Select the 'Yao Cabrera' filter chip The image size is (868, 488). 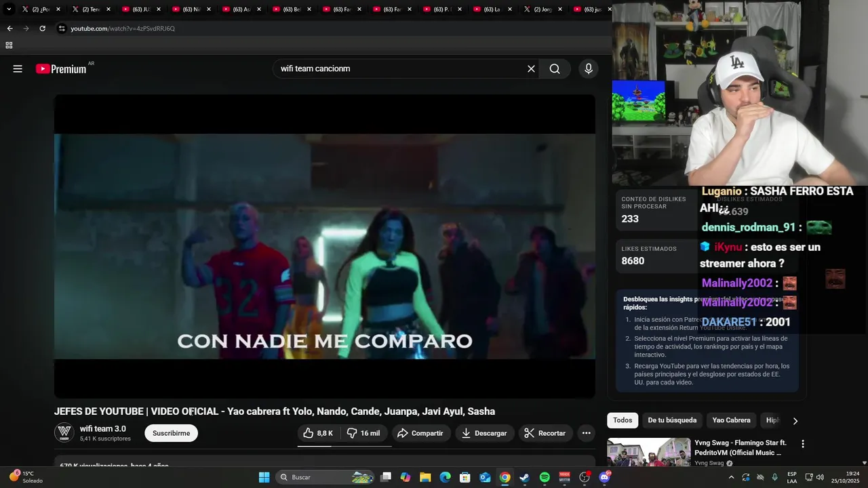(731, 420)
